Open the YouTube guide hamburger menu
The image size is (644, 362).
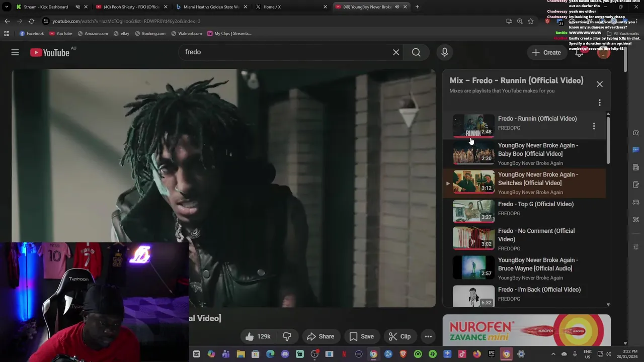coord(15,52)
